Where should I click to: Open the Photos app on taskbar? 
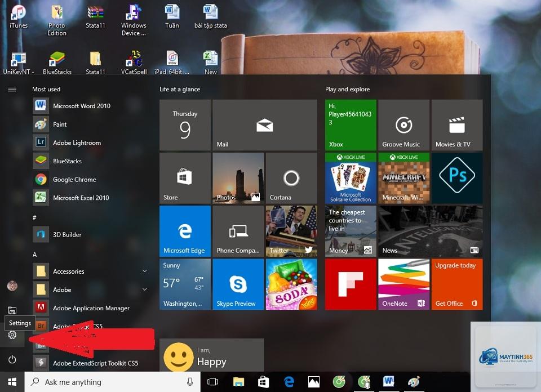tap(314, 382)
